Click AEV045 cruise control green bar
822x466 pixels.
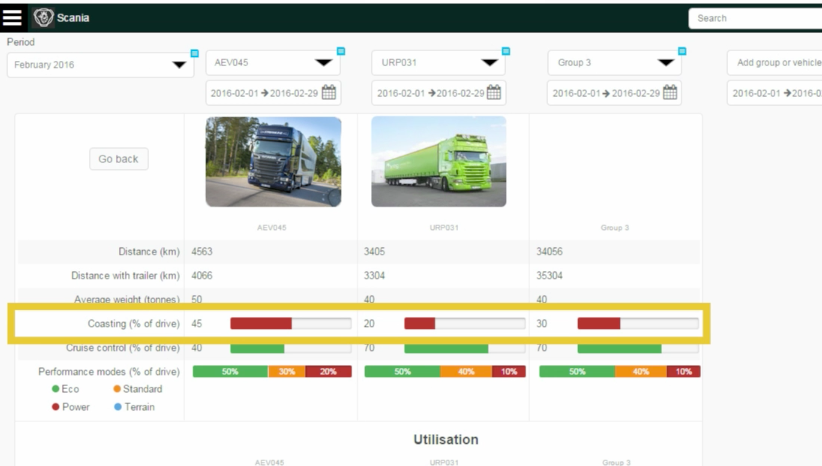[x=257, y=348]
